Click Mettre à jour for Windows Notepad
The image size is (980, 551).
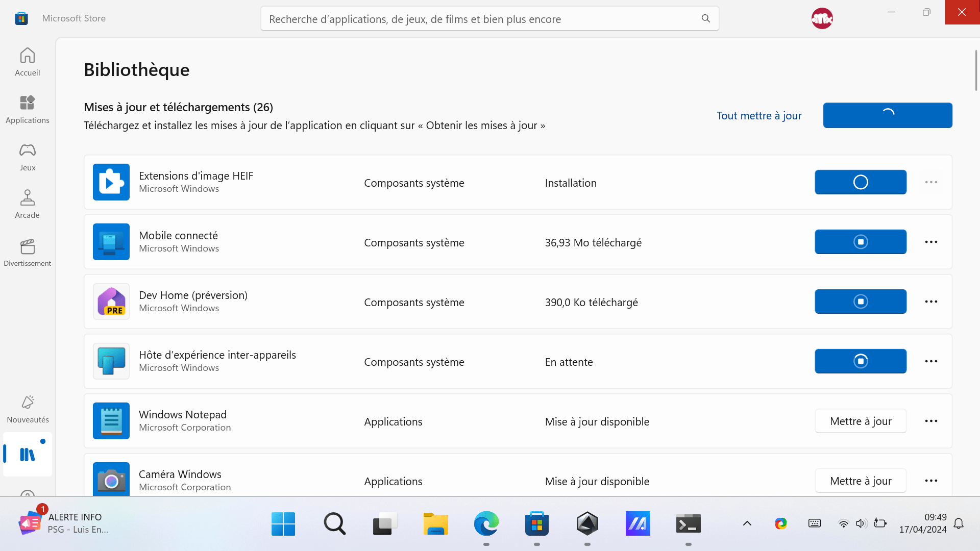(861, 421)
